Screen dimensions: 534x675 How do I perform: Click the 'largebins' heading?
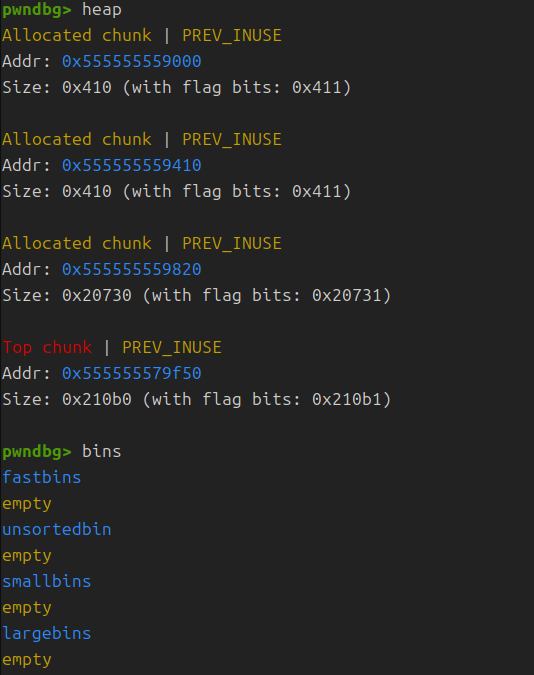(x=47, y=633)
